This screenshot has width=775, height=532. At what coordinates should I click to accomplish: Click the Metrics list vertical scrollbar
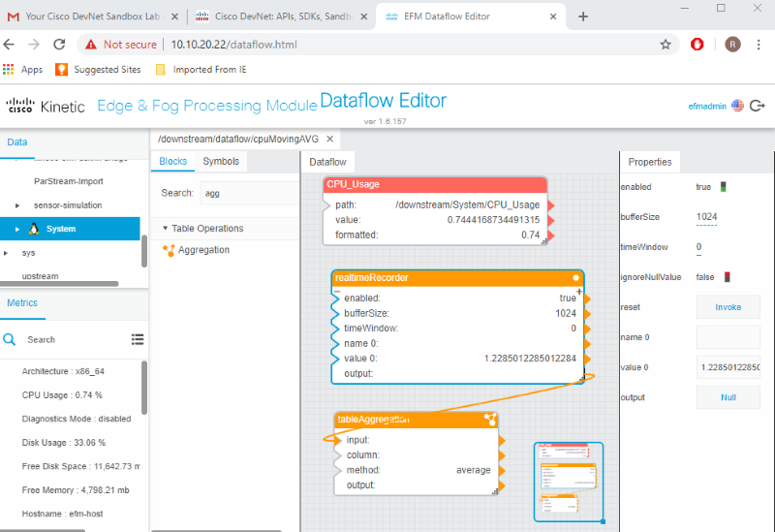coord(144,388)
